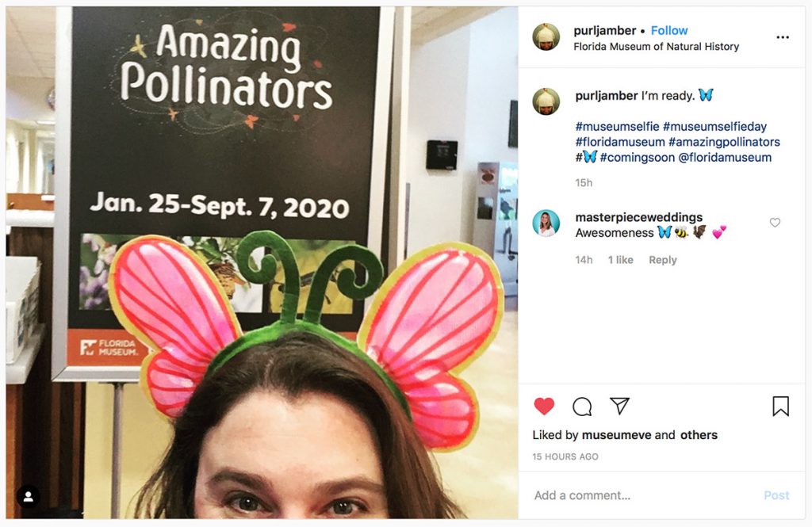The height and width of the screenshot is (527, 812).
Task: Open Florida Museum of Natural History location
Action: [x=656, y=47]
